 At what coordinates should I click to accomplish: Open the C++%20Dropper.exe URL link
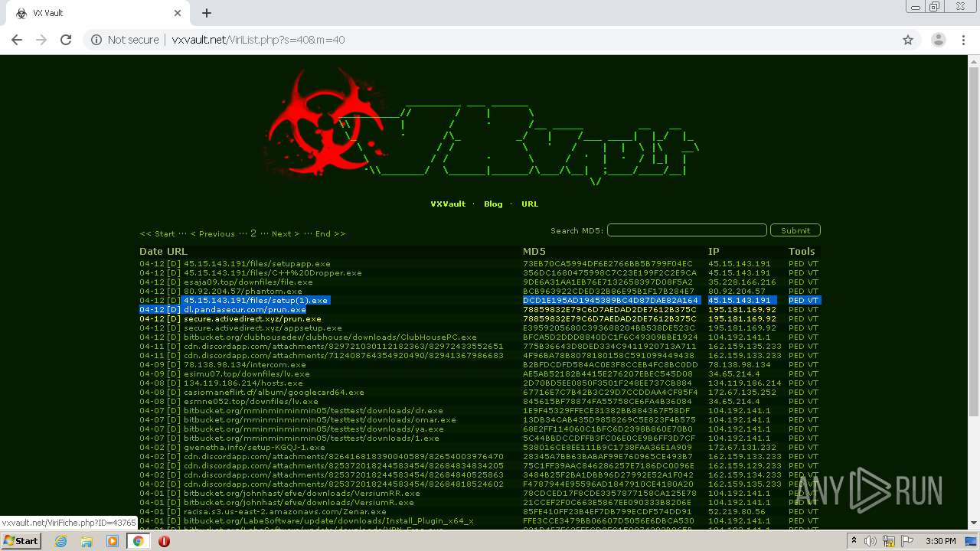pos(273,273)
